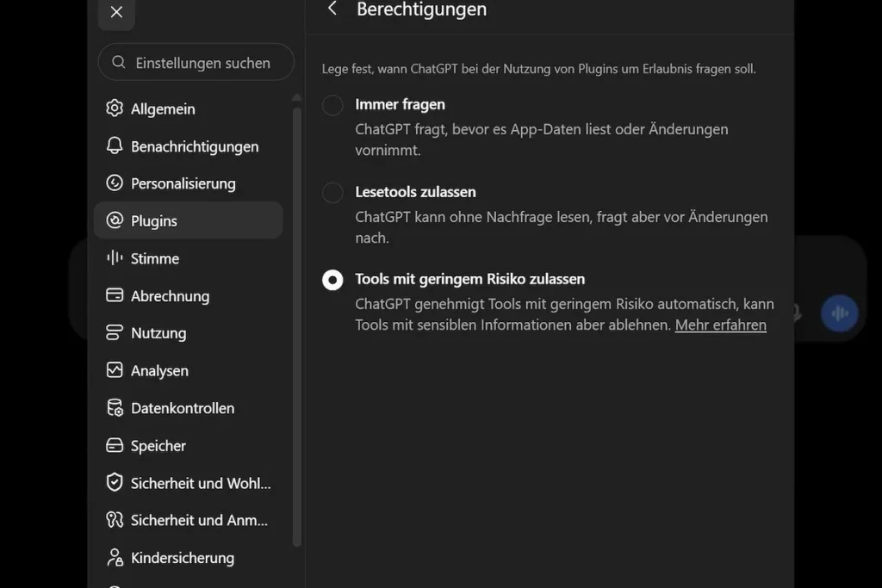Open Datenkontrollen settings section
This screenshot has height=588, width=882.
click(189, 408)
